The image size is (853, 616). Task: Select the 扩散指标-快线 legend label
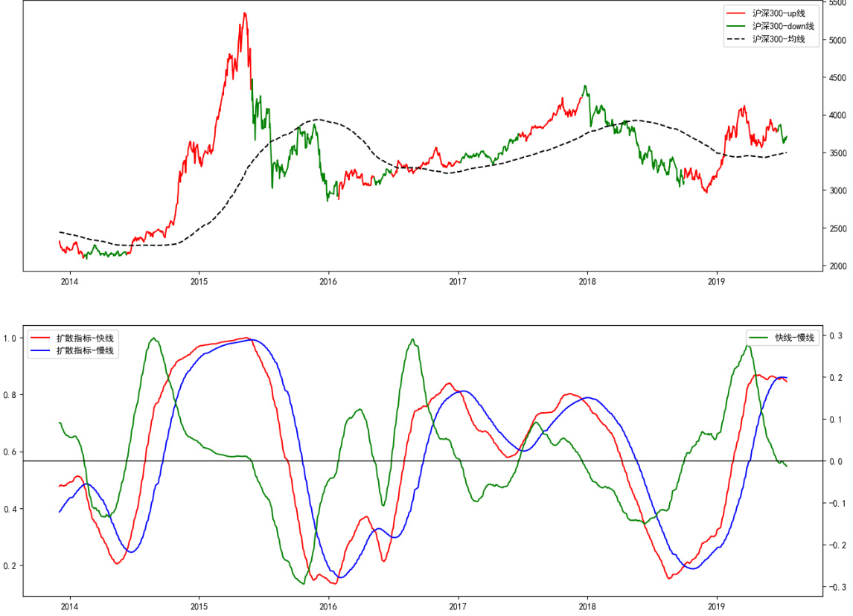point(85,338)
